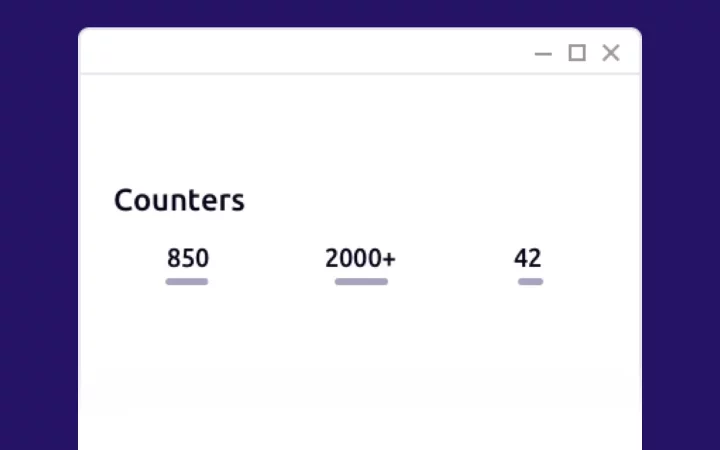Select the 2000+ counter value
720x450 pixels.
point(360,258)
